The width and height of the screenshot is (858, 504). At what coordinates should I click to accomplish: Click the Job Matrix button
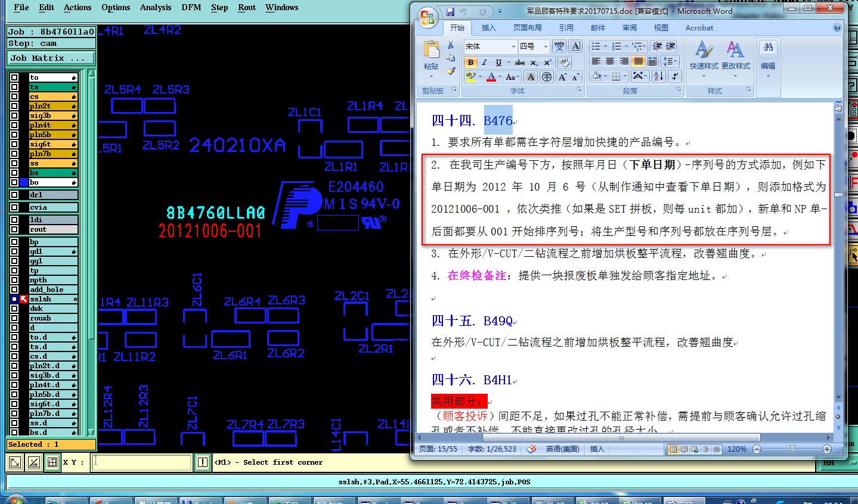[x=51, y=58]
